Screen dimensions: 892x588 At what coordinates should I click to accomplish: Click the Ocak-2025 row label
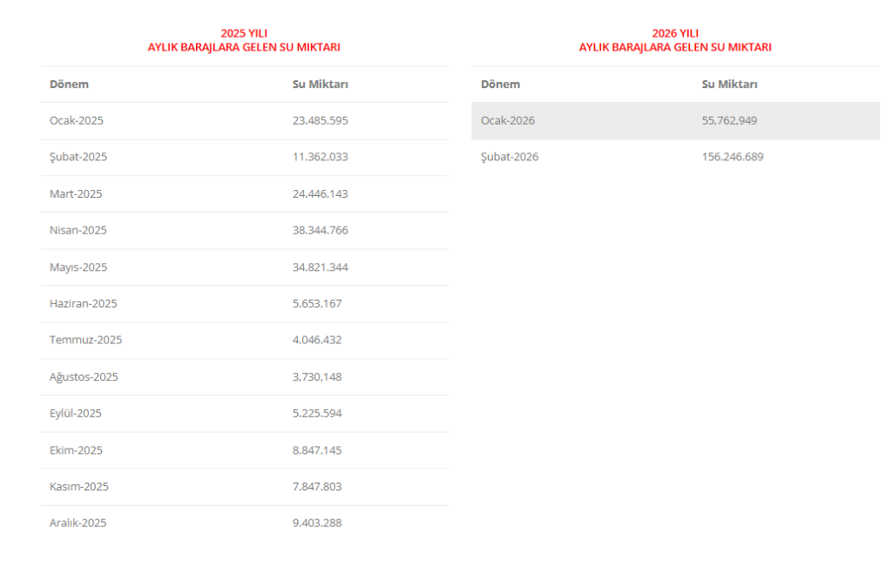pos(77,121)
